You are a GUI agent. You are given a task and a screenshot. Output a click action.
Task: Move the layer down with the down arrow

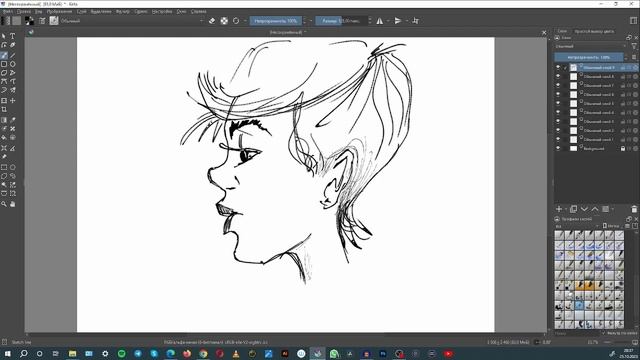(x=584, y=209)
